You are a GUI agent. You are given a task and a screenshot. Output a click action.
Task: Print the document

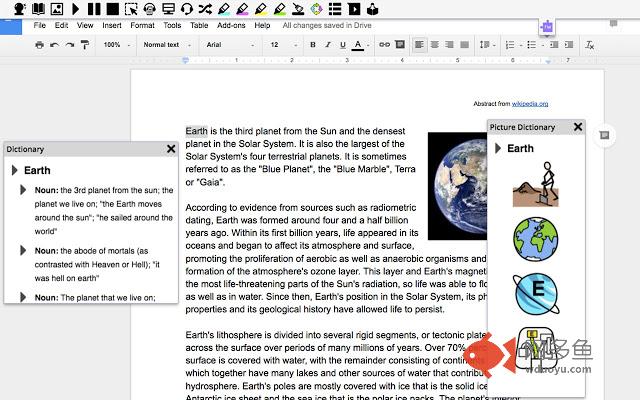39,45
